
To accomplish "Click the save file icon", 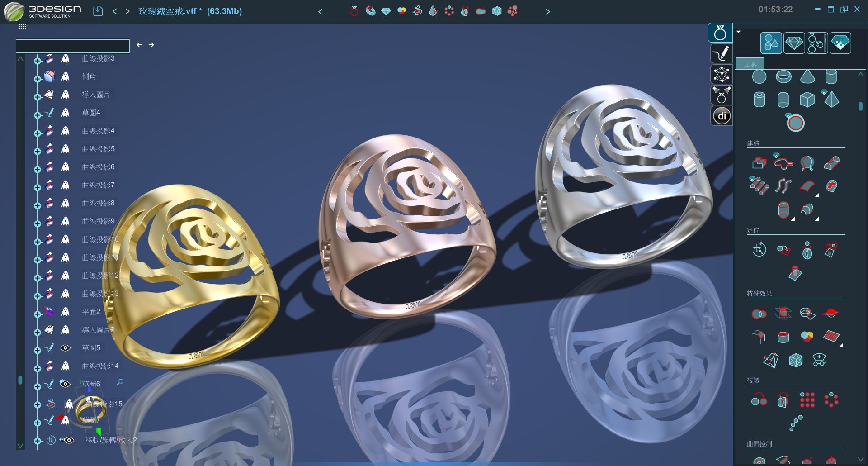I will (98, 11).
